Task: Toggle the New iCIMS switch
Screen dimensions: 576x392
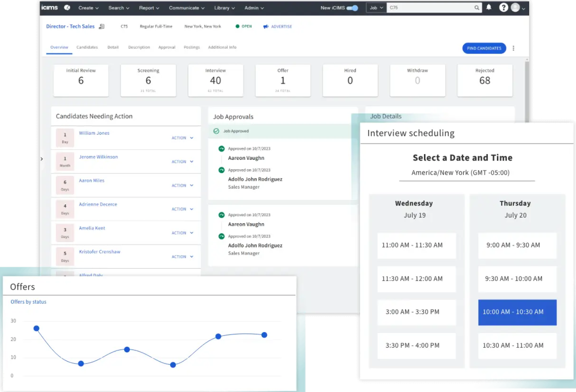Action: pos(352,8)
